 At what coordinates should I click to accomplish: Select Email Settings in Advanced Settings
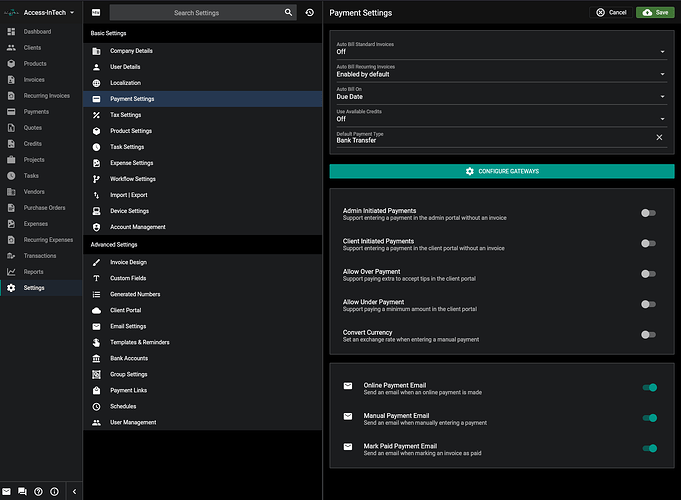[x=128, y=326]
